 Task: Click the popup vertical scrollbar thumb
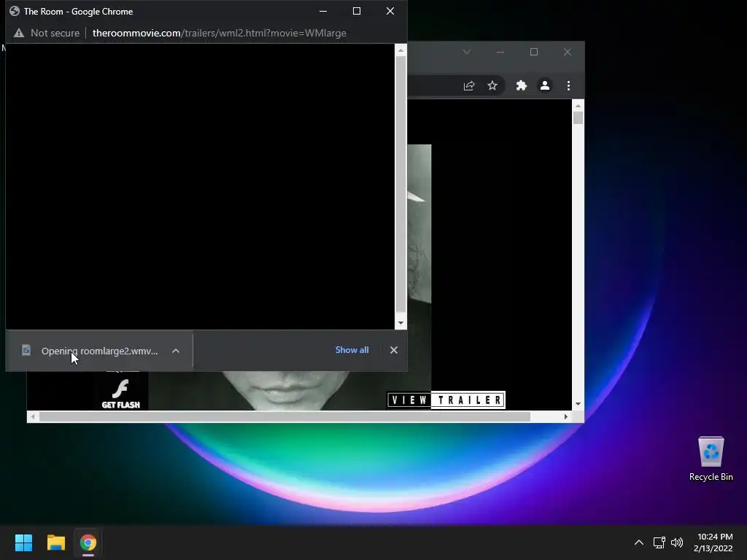(400, 184)
